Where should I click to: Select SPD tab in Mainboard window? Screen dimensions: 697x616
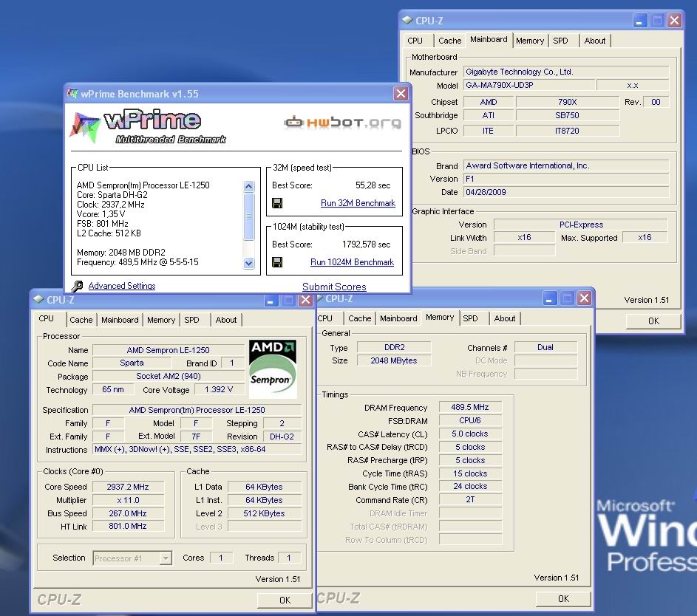(560, 41)
